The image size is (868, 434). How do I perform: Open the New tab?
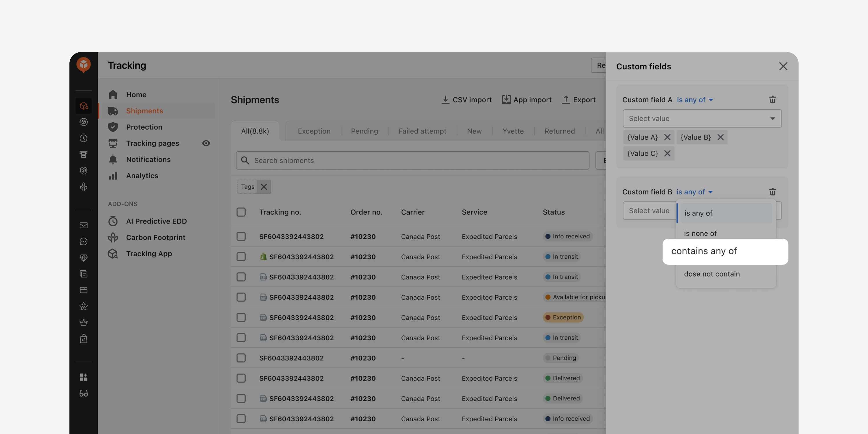[x=474, y=131]
